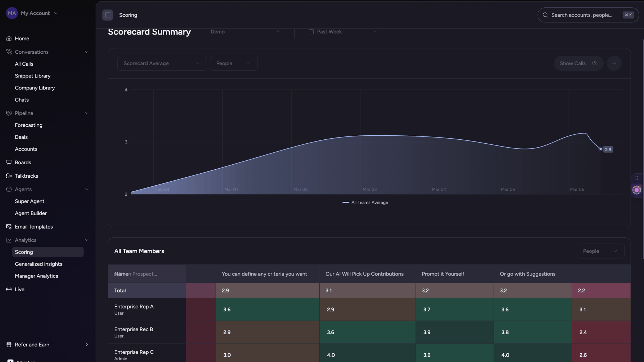This screenshot has width=644, height=362.
Task: Open Generalized insights page
Action: point(39,264)
